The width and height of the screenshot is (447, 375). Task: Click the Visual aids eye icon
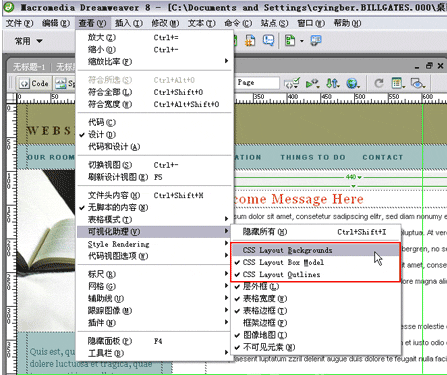point(418,83)
